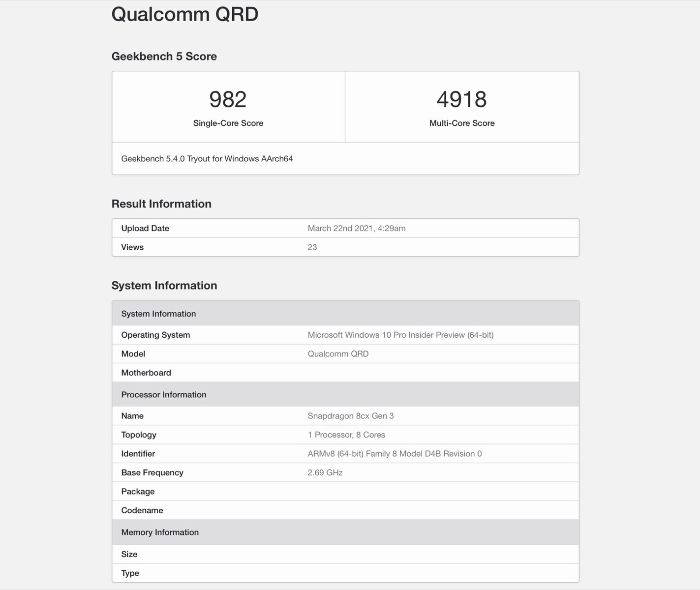
Task: Click the Codename row label
Action: [142, 511]
